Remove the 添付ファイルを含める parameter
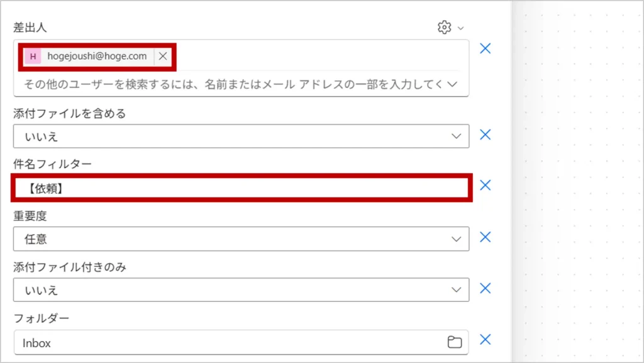 point(485,135)
